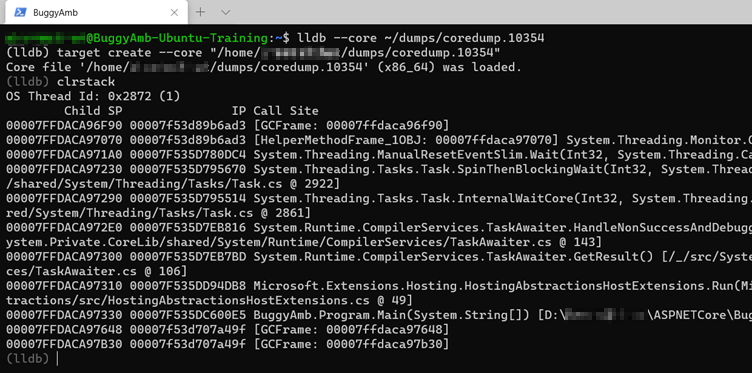The image size is (752, 373).
Task: Click the OS Thread Id 0x2872 line
Action: (93, 96)
